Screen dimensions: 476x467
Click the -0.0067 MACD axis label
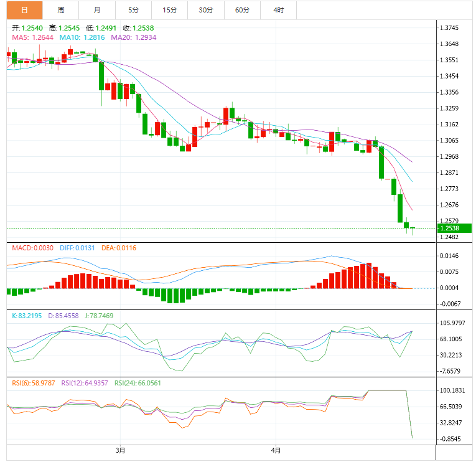(450, 304)
